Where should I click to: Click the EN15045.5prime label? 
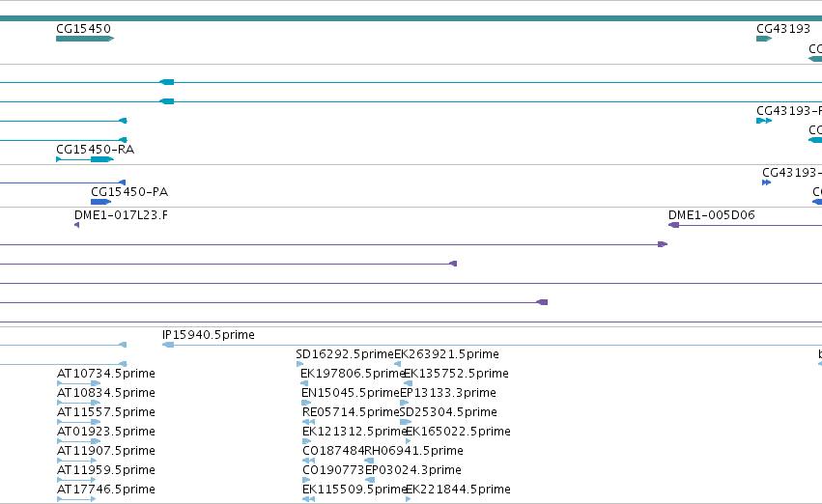(x=351, y=393)
